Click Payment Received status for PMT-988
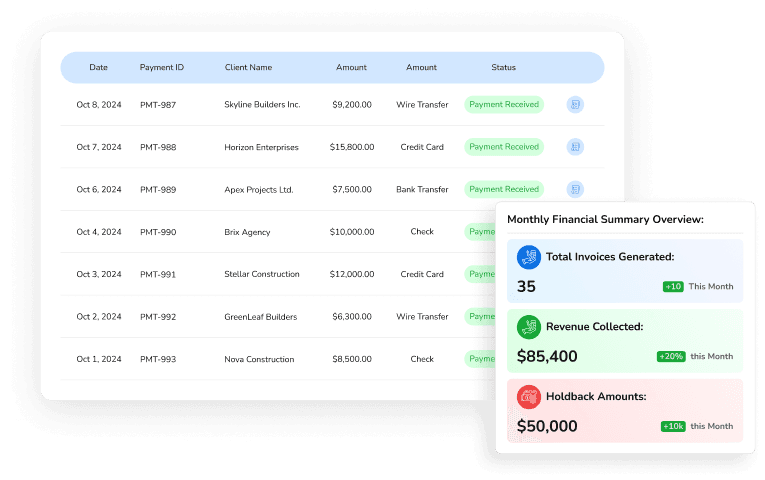 (504, 147)
